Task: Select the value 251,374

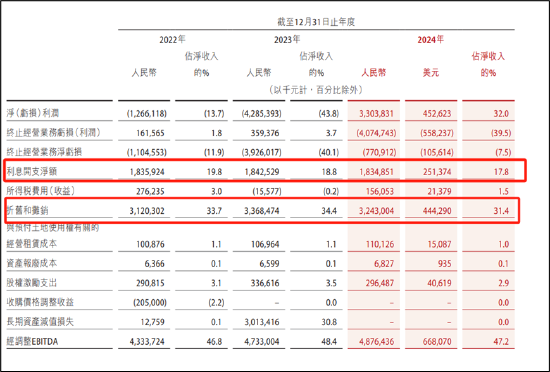Action: pos(437,172)
